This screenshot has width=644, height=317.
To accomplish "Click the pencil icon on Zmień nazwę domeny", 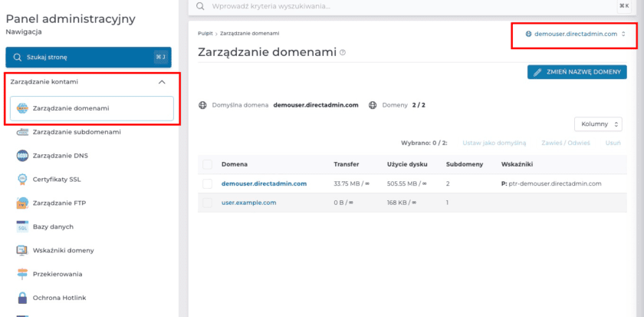I will (x=537, y=72).
